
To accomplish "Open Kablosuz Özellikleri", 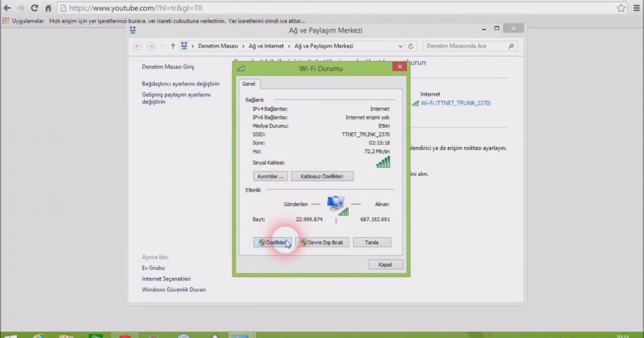I will click(x=322, y=176).
